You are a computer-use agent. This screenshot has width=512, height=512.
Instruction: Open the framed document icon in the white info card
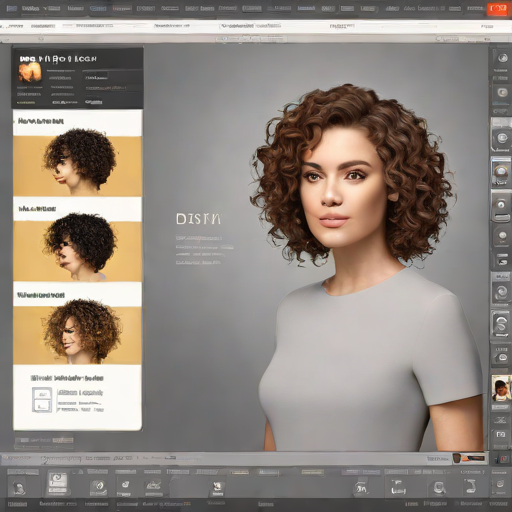[x=42, y=400]
